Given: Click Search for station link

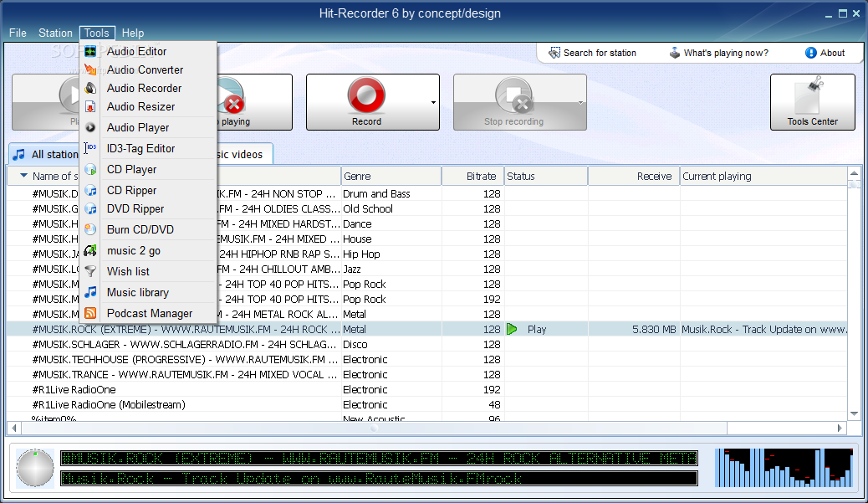Looking at the screenshot, I should (600, 54).
